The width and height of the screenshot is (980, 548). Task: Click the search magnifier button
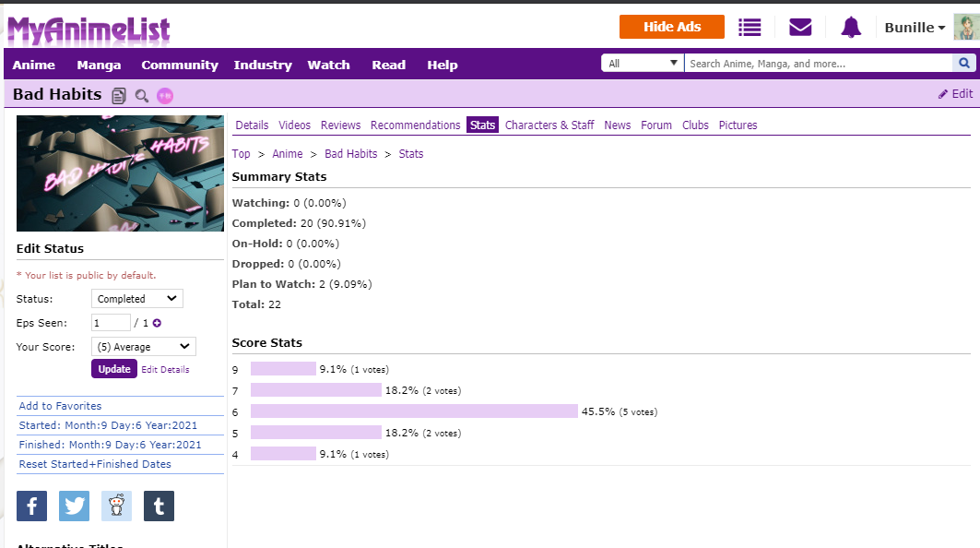pyautogui.click(x=964, y=64)
